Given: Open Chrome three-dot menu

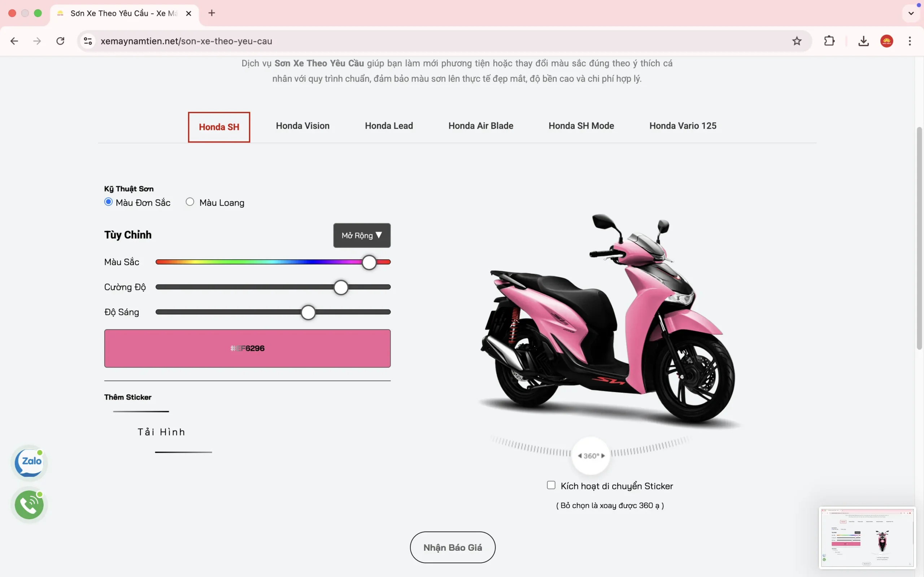Looking at the screenshot, I should pyautogui.click(x=910, y=41).
